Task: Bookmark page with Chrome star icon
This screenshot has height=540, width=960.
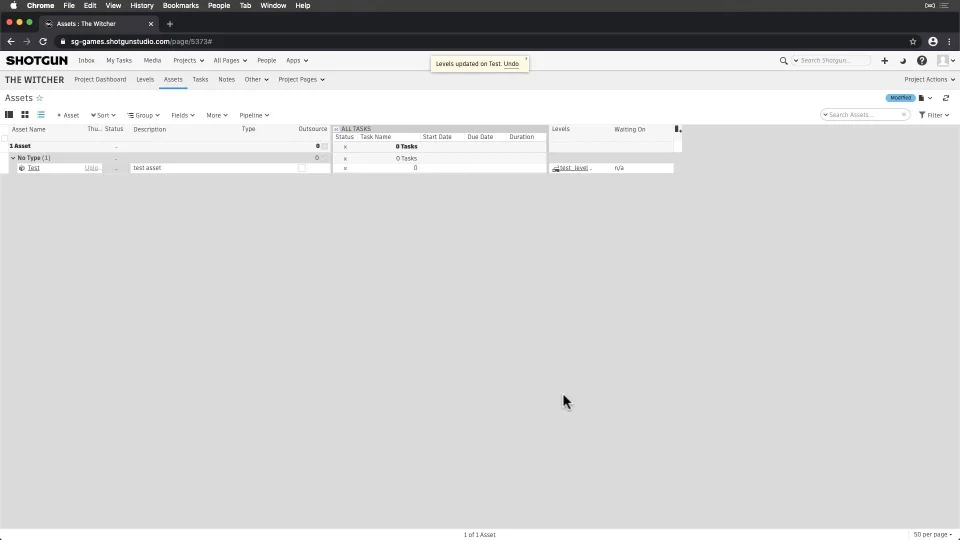Action: coord(913,42)
